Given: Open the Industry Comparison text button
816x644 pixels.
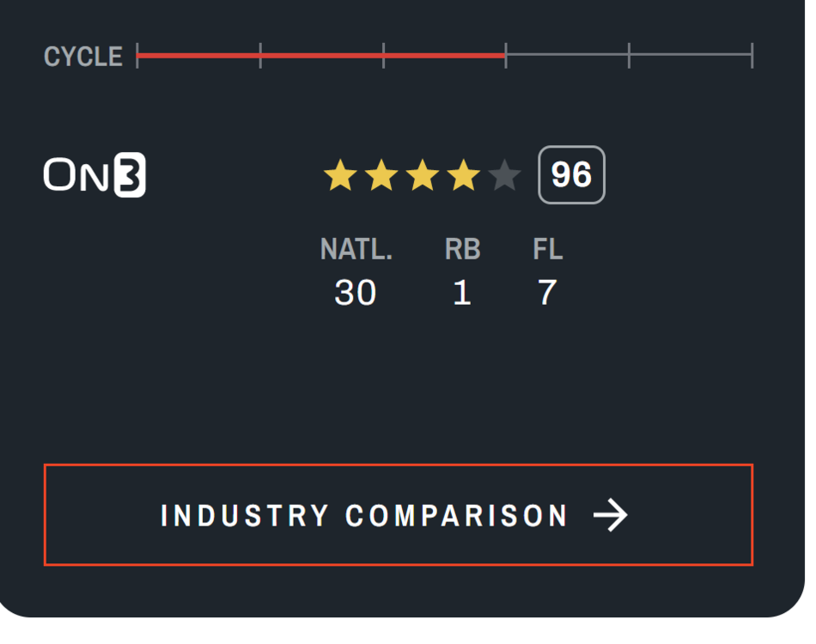Looking at the screenshot, I should click(364, 515).
